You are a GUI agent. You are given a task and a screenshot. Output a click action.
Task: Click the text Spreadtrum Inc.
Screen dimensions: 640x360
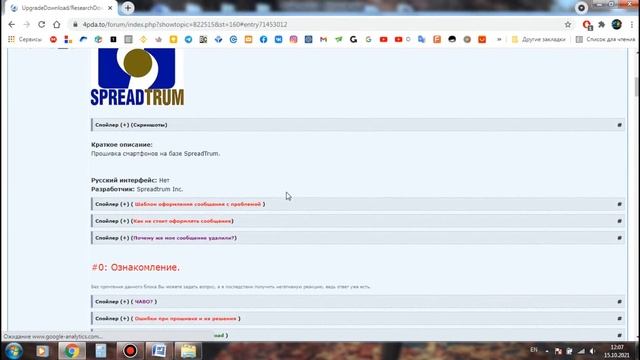click(x=160, y=189)
